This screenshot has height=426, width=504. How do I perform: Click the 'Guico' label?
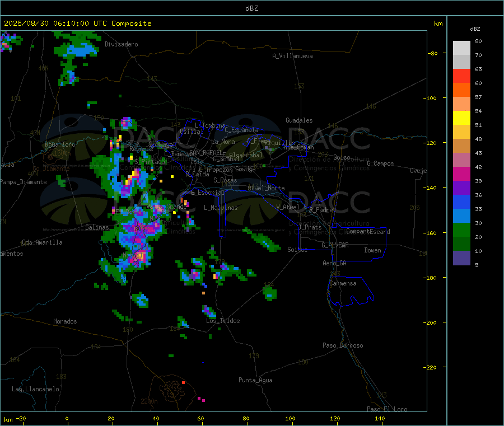pos(342,157)
